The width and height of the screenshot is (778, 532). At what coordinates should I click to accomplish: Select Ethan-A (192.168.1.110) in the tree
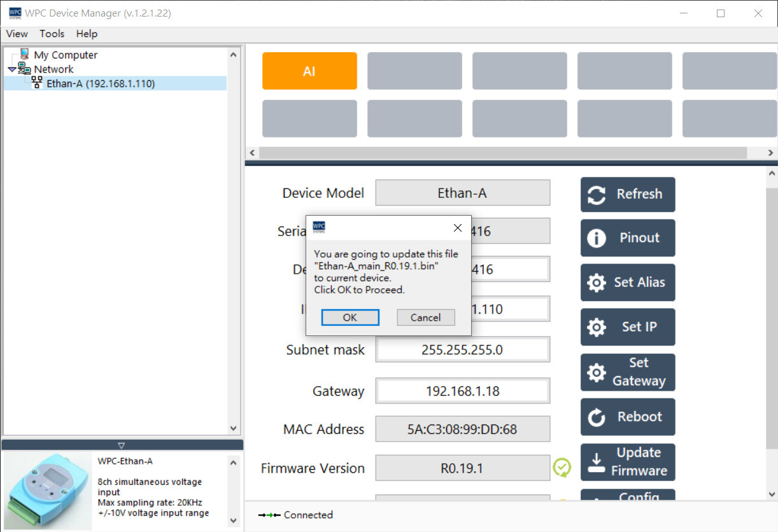pyautogui.click(x=101, y=83)
